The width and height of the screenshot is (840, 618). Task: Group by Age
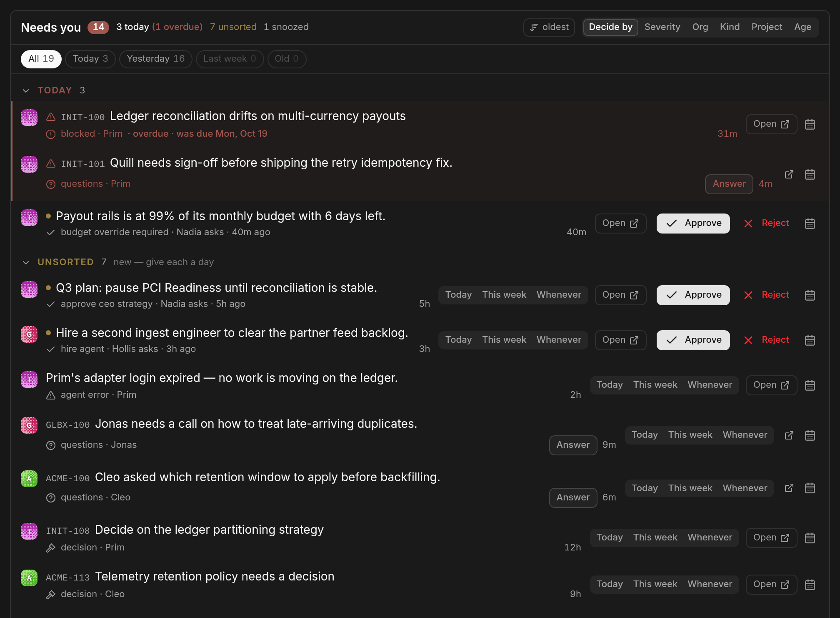802,27
